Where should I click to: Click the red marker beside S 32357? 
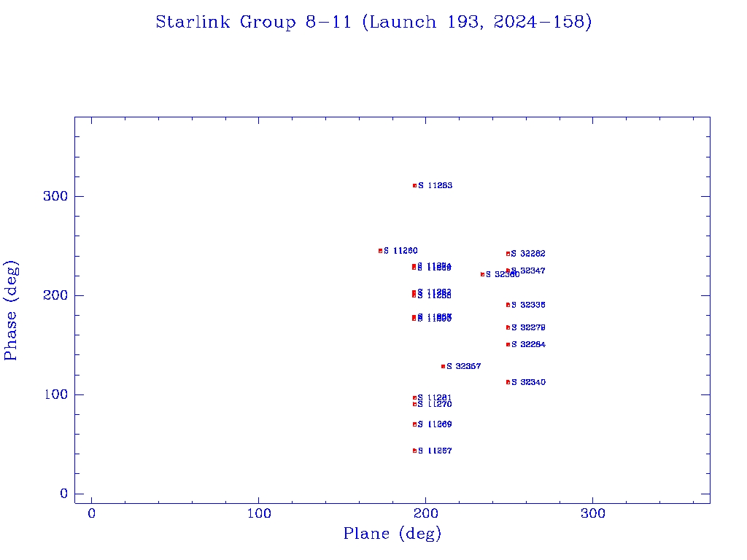(443, 366)
